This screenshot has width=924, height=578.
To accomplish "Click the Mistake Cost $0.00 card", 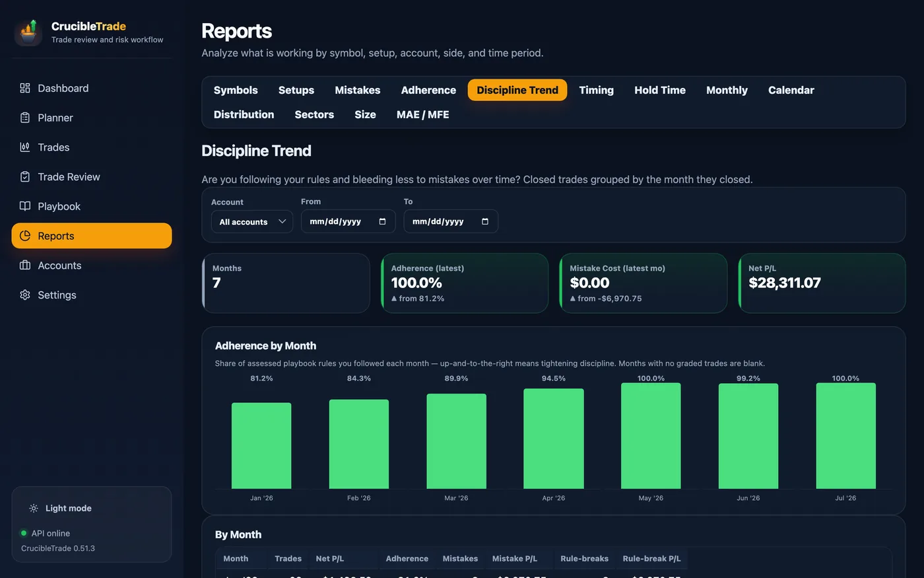I will 643,283.
